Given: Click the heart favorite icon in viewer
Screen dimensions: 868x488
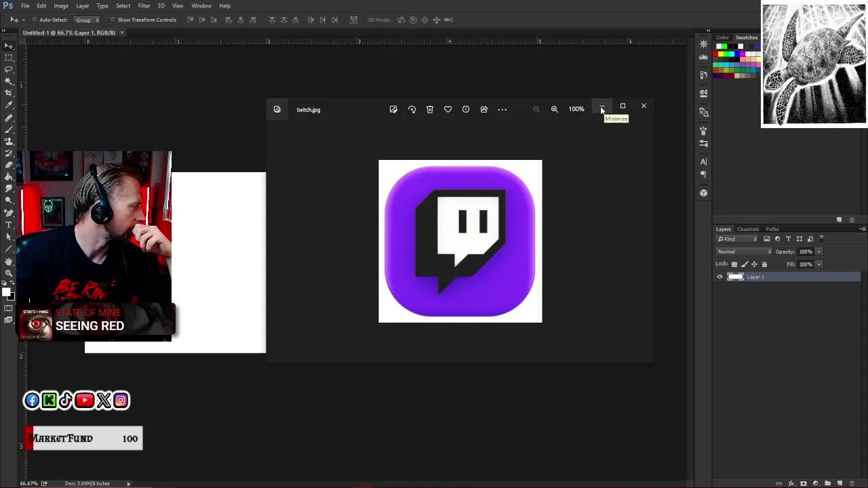Looking at the screenshot, I should [x=448, y=109].
